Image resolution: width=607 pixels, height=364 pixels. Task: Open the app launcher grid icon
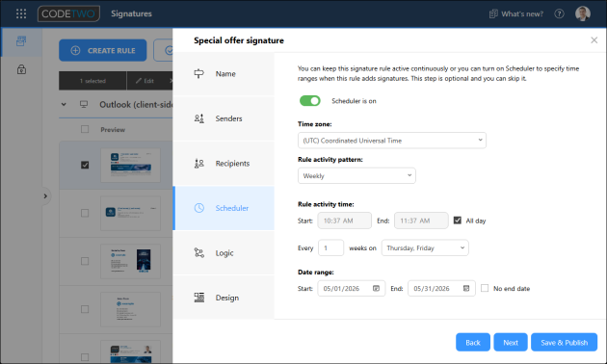click(x=21, y=13)
